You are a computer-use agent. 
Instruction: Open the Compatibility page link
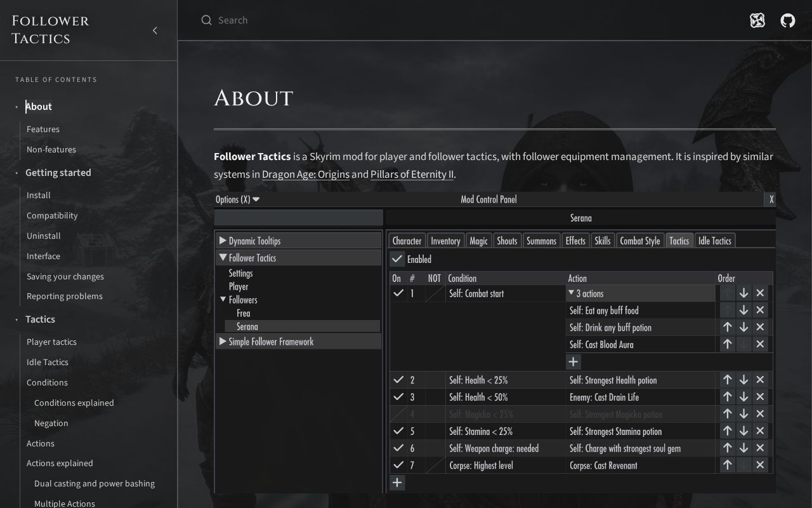tap(52, 215)
